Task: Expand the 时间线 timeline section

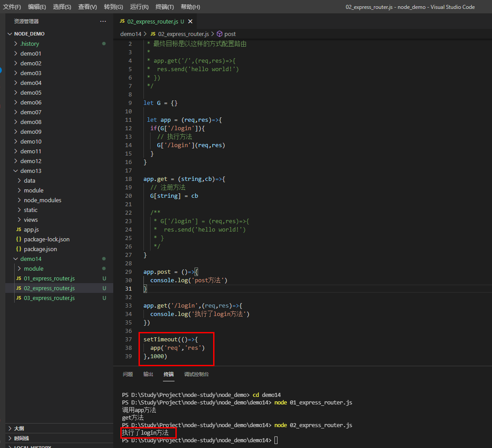Action: 60,438
